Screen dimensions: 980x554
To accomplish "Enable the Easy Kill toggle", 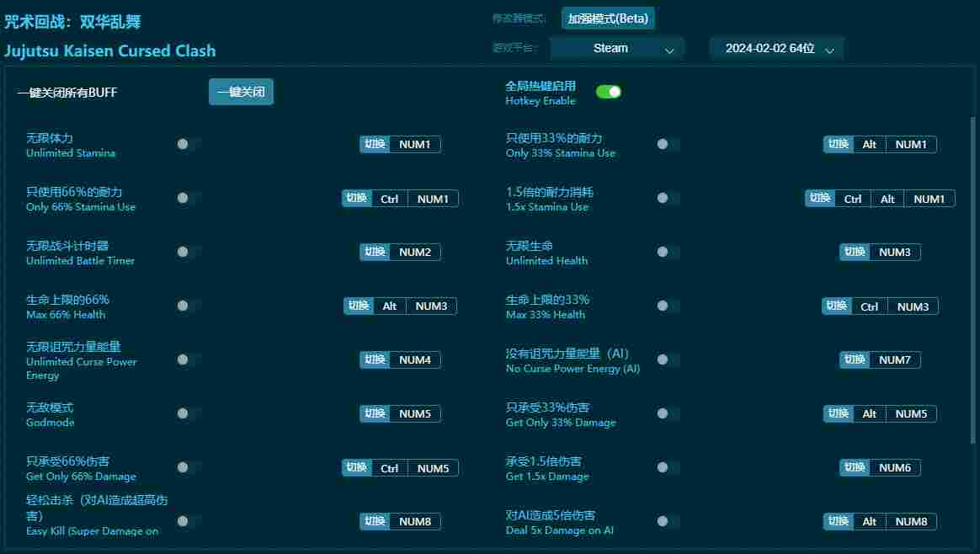I will click(188, 521).
